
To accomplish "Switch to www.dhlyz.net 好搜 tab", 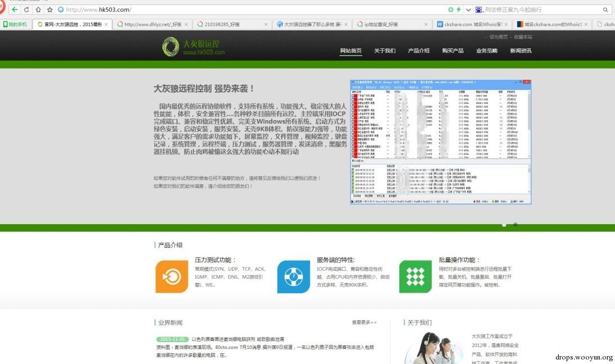I will (x=153, y=24).
